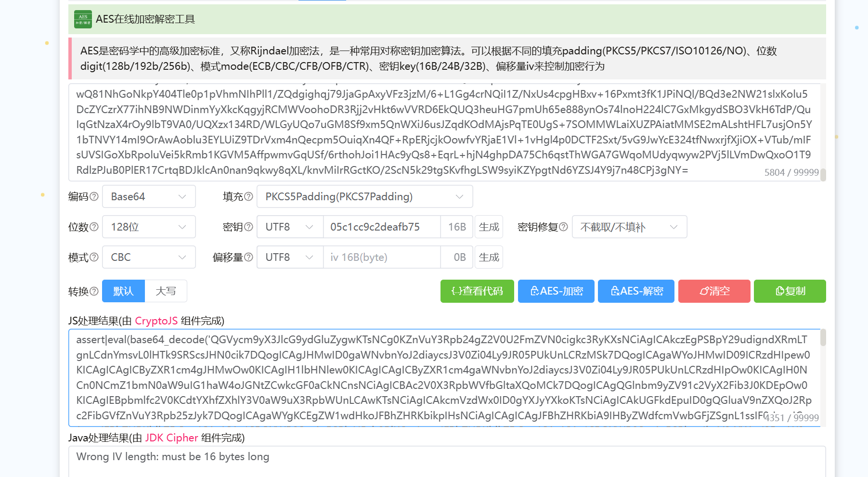This screenshot has height=477, width=868.
Task: Switch output conversion to 大写
Action: (x=166, y=291)
